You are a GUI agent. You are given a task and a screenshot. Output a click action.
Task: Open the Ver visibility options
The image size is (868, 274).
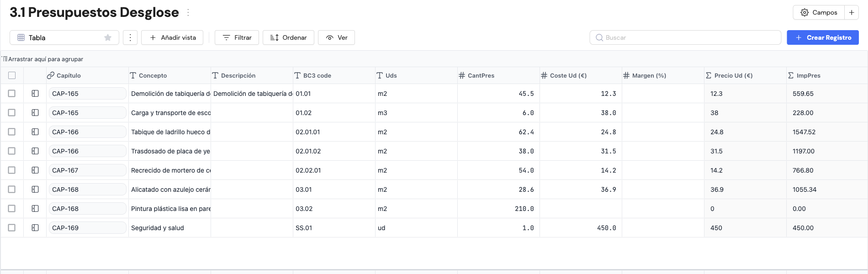click(336, 37)
